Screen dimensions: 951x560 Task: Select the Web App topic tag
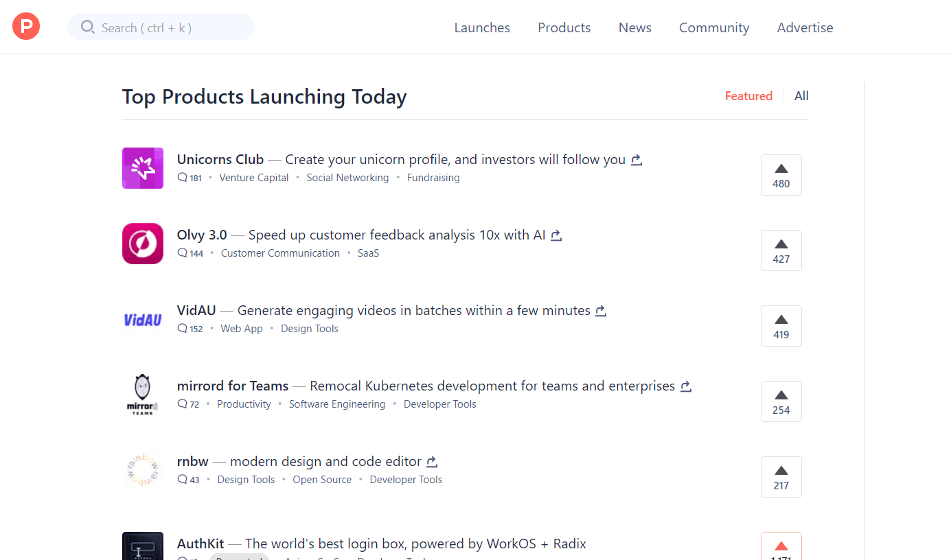point(242,329)
